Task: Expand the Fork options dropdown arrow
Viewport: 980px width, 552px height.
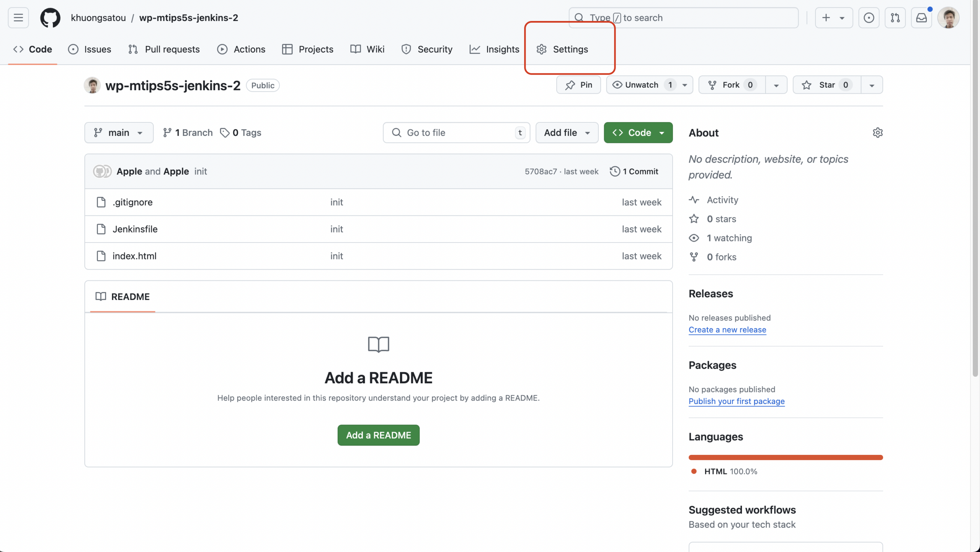Action: (x=776, y=85)
